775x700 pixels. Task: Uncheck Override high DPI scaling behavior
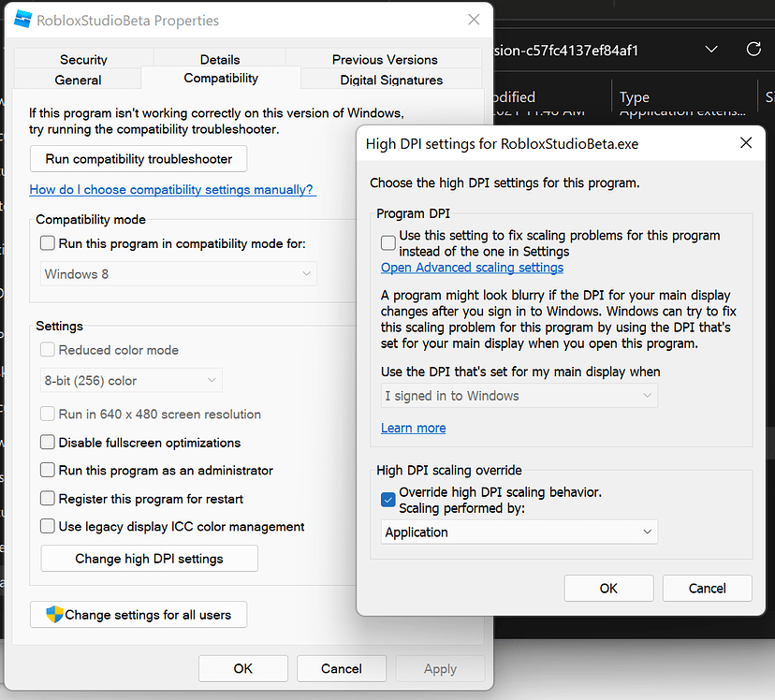coord(387,499)
